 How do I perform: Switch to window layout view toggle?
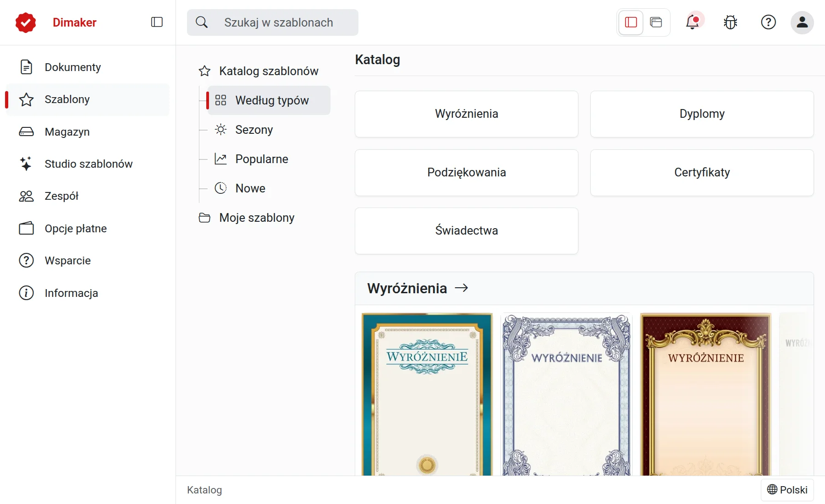point(656,22)
